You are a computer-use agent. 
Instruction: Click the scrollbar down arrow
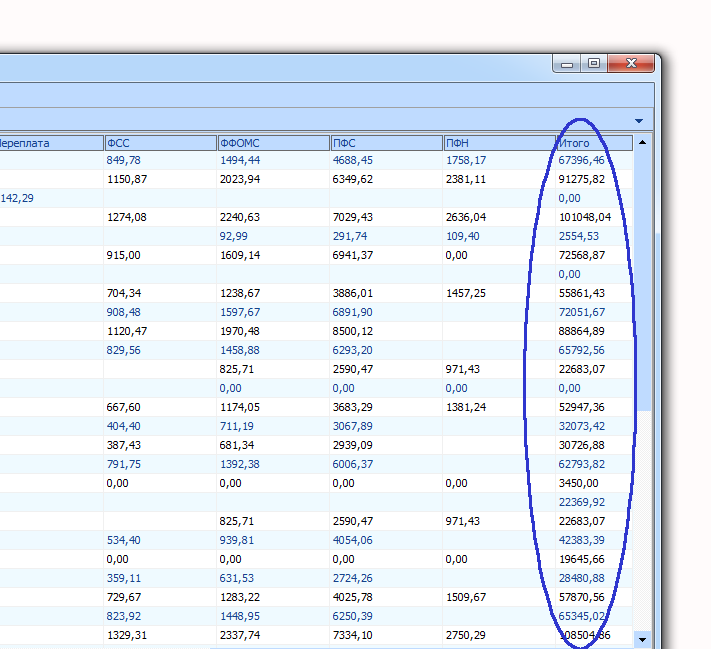[x=643, y=639]
